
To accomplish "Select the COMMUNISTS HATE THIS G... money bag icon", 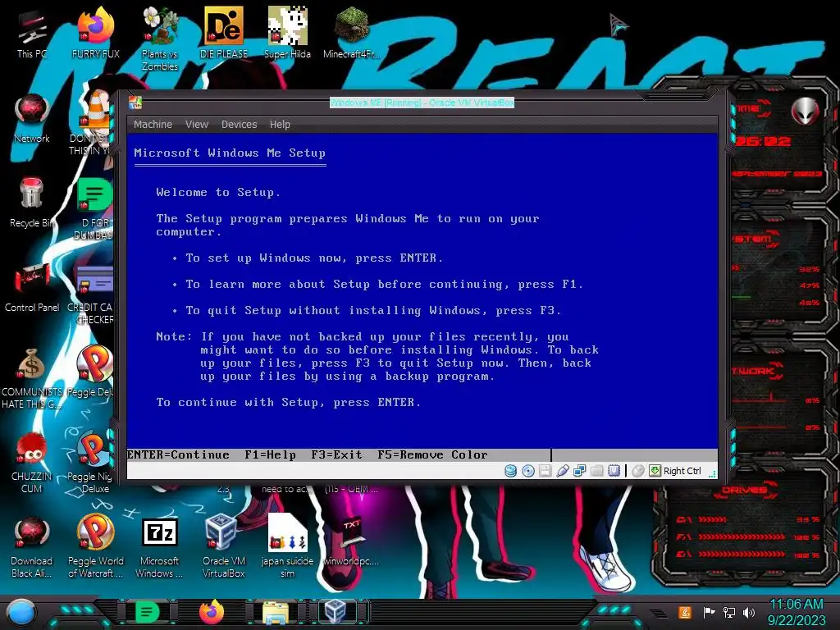I will [32, 378].
